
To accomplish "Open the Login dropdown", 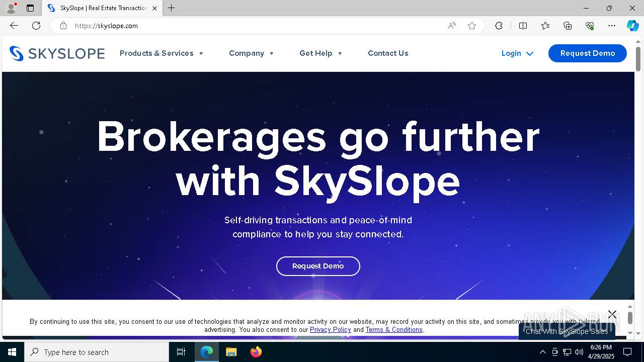I will coord(517,53).
